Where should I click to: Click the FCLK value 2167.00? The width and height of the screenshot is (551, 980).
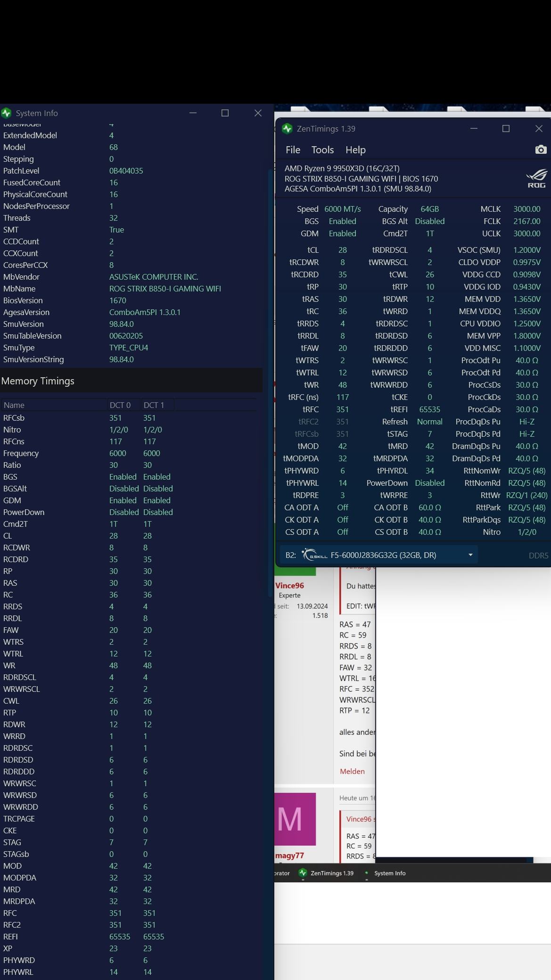[x=526, y=221]
